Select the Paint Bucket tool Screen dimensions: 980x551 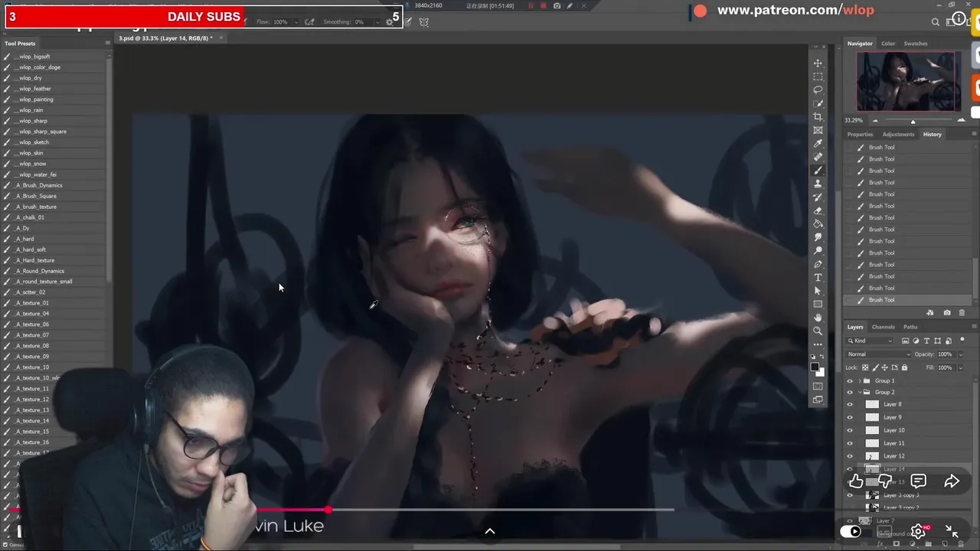click(x=818, y=224)
